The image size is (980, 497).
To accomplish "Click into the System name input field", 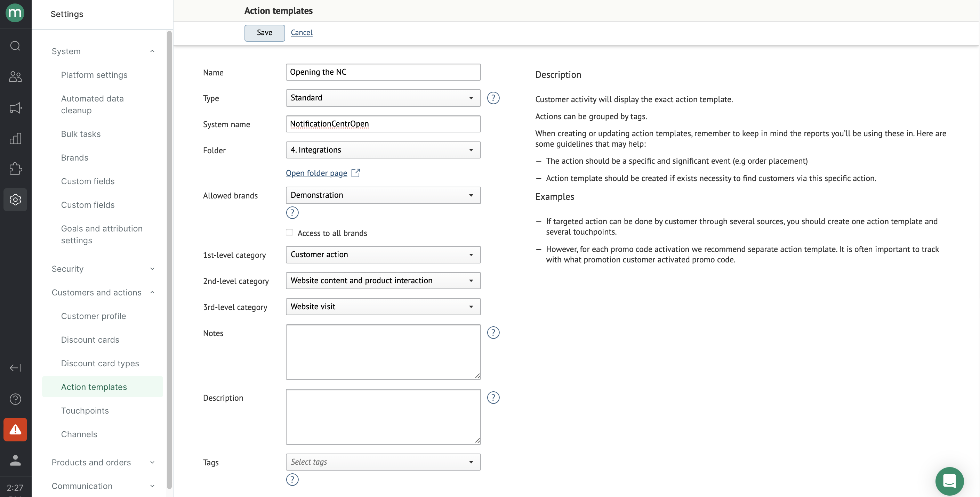I will 383,124.
